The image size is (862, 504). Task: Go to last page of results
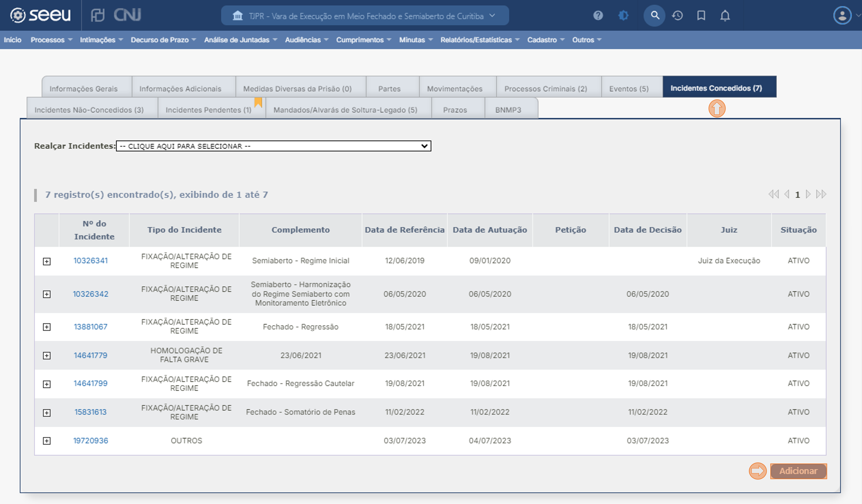(x=821, y=194)
